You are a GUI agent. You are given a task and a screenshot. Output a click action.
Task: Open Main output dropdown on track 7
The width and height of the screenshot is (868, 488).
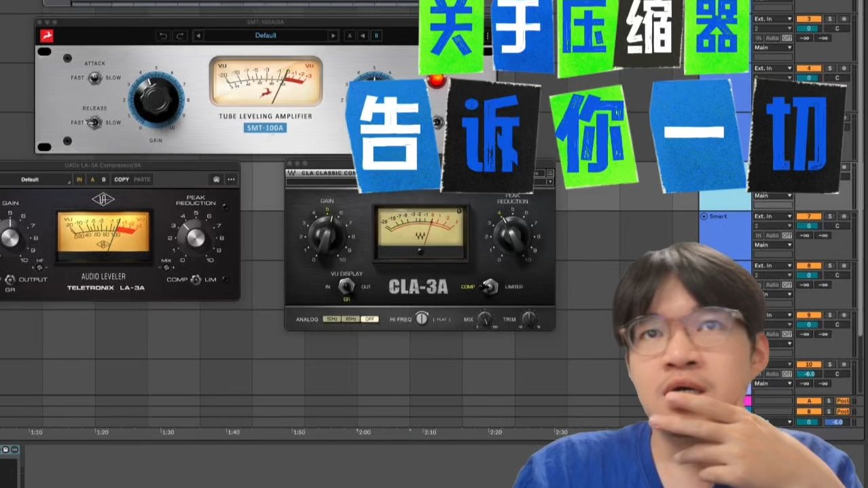pyautogui.click(x=773, y=245)
